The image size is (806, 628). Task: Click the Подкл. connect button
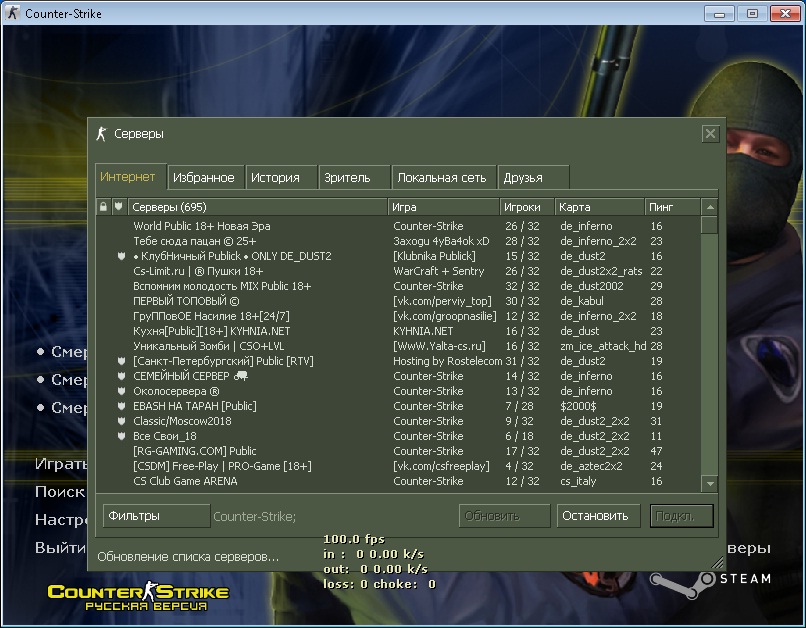pos(682,515)
